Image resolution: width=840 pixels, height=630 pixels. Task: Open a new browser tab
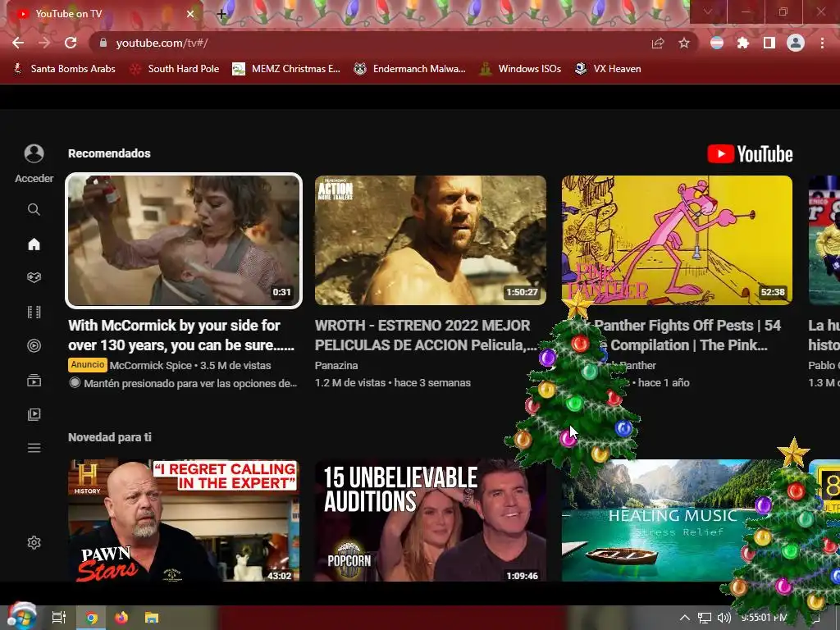(221, 15)
